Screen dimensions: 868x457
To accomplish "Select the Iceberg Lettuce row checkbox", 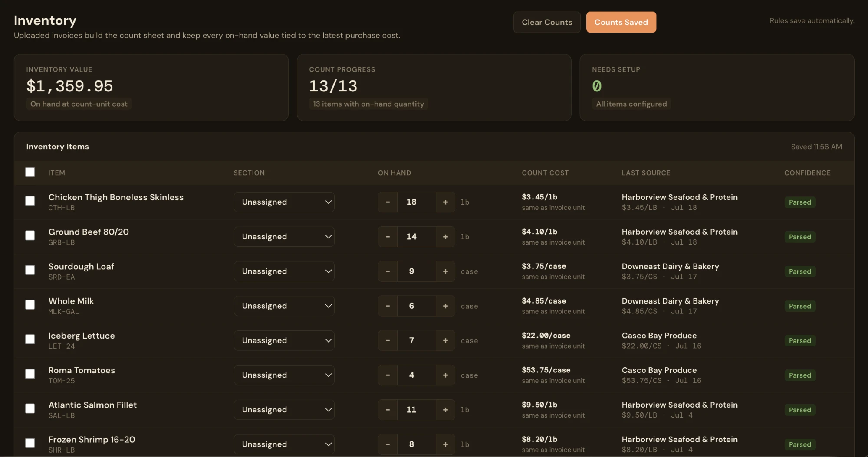I will (30, 339).
